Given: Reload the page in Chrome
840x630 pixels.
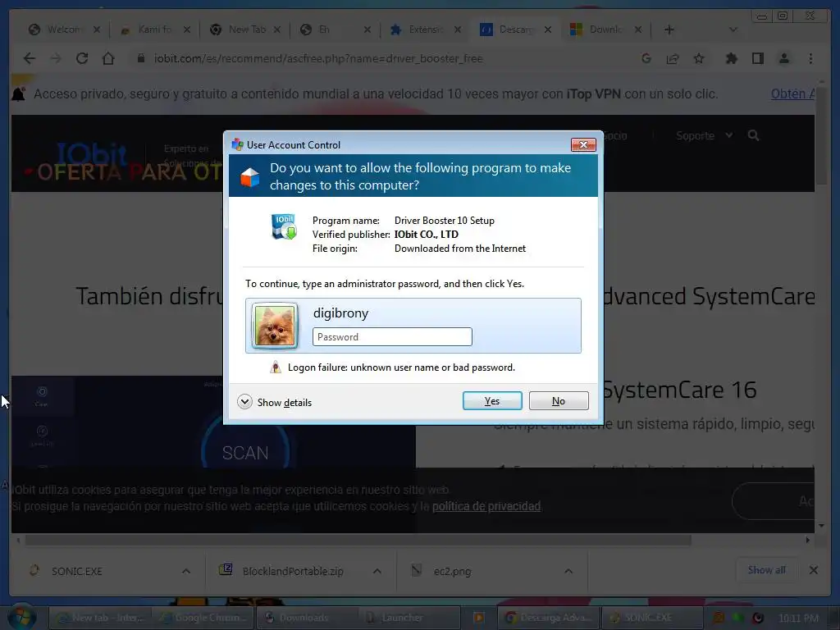Looking at the screenshot, I should [x=82, y=58].
